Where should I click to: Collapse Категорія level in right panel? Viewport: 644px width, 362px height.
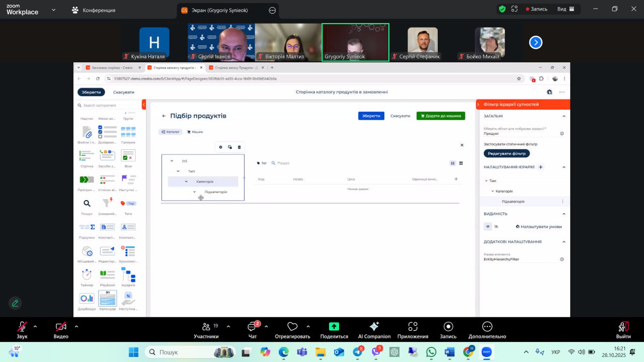(493, 191)
